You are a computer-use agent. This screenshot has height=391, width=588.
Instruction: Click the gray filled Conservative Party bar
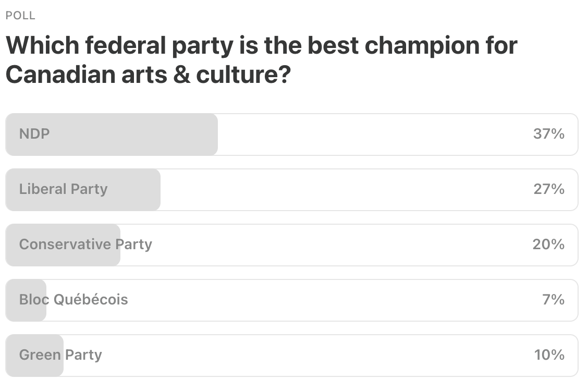click(63, 245)
